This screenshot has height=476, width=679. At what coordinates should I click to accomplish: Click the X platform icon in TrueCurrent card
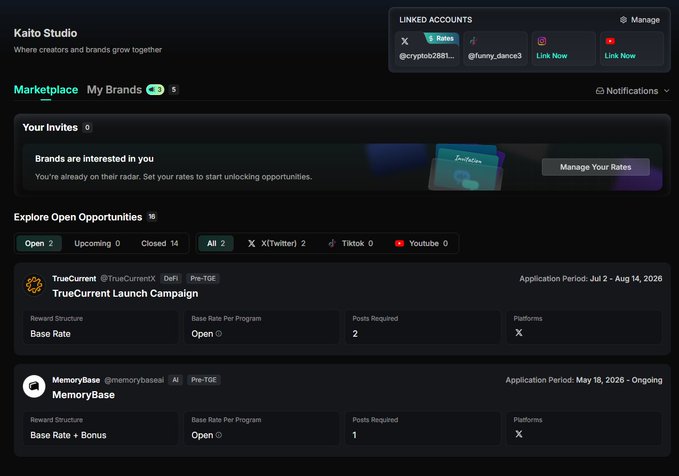click(x=519, y=333)
